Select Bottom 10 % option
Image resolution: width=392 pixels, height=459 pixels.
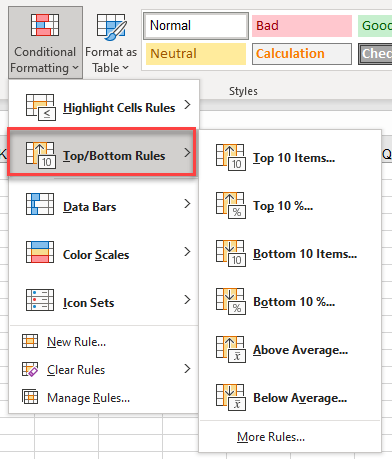click(x=290, y=301)
